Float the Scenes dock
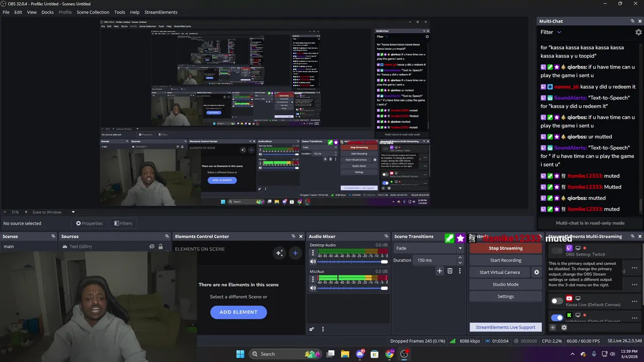The width and height of the screenshot is (644, 362). pos(53,236)
